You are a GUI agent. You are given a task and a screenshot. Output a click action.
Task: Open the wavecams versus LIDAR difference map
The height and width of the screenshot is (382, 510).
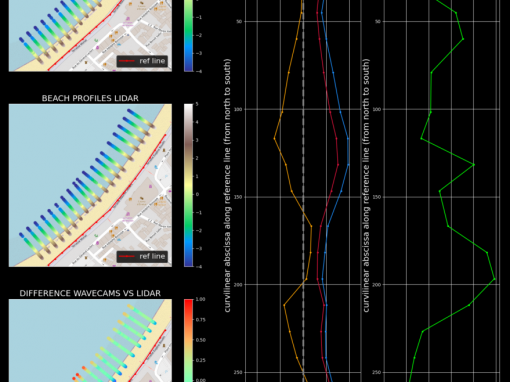[x=90, y=341]
